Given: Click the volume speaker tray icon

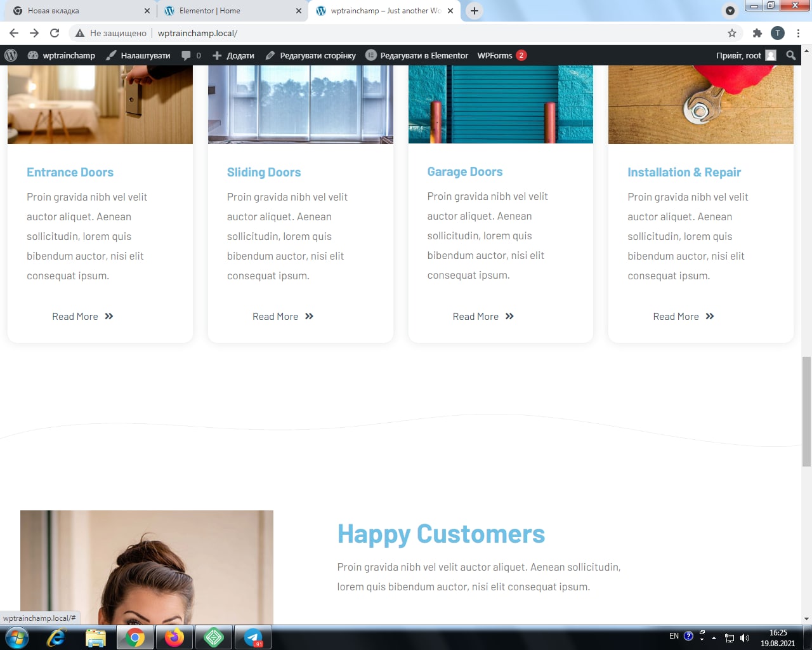Looking at the screenshot, I should coord(745,638).
